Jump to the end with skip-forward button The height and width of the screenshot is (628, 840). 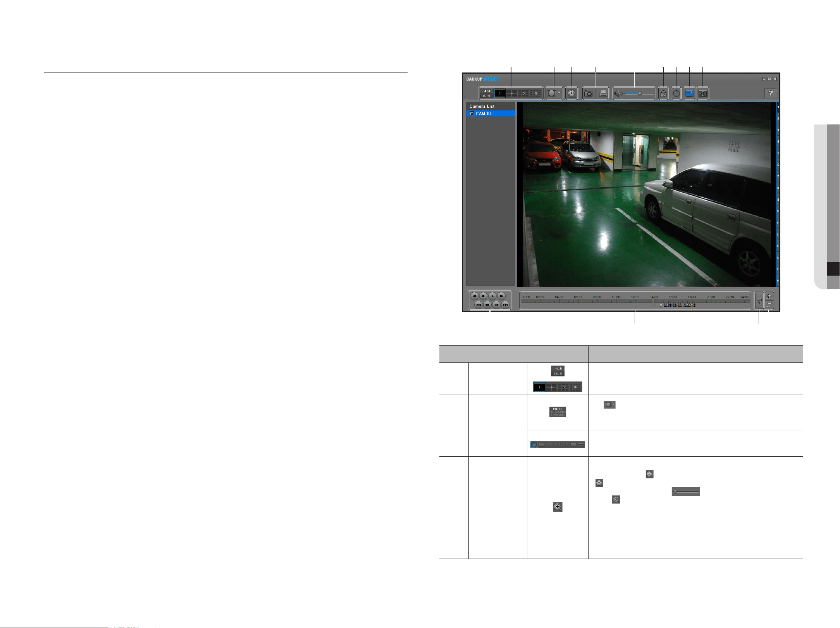[505, 305]
